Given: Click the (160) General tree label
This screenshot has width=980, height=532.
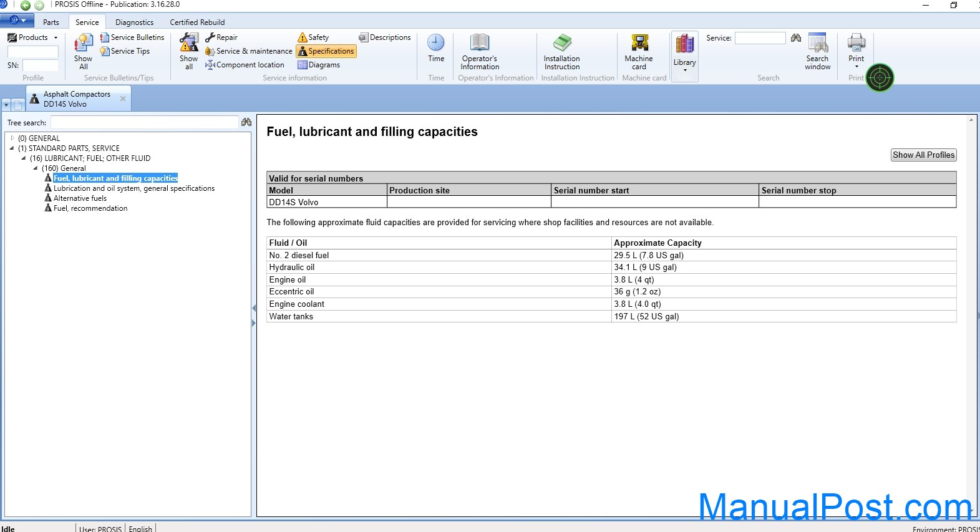Looking at the screenshot, I should [64, 168].
